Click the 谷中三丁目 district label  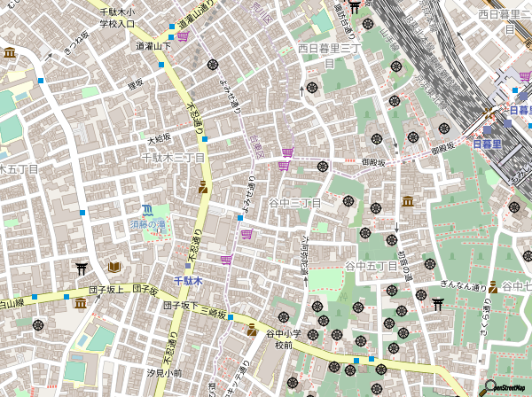click(294, 203)
